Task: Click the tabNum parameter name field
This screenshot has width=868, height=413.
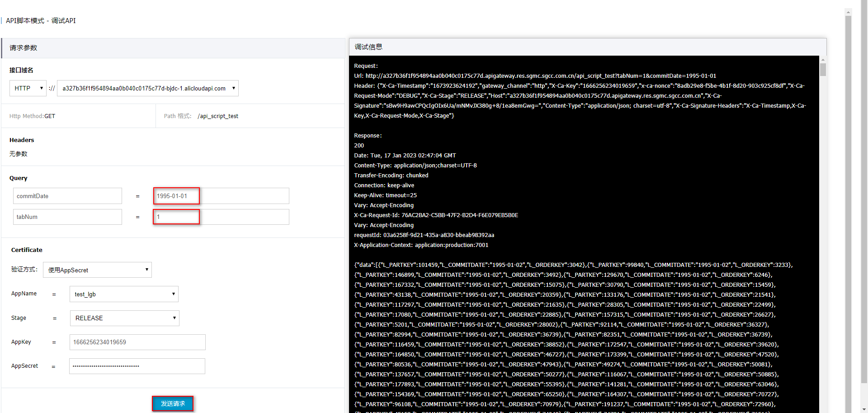Action: pyautogui.click(x=67, y=217)
